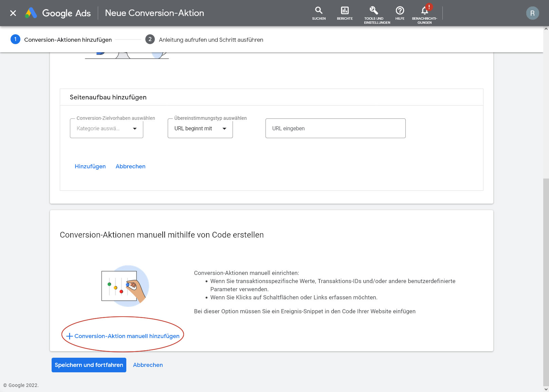Click the manual setup illustration image

(125, 286)
